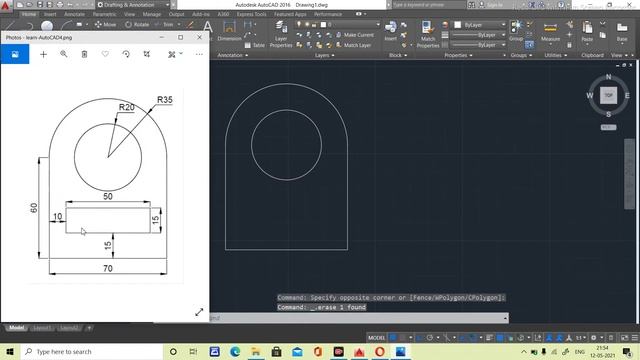640x360 pixels.
Task: Open Opera browser from taskbar
Action: 380,351
